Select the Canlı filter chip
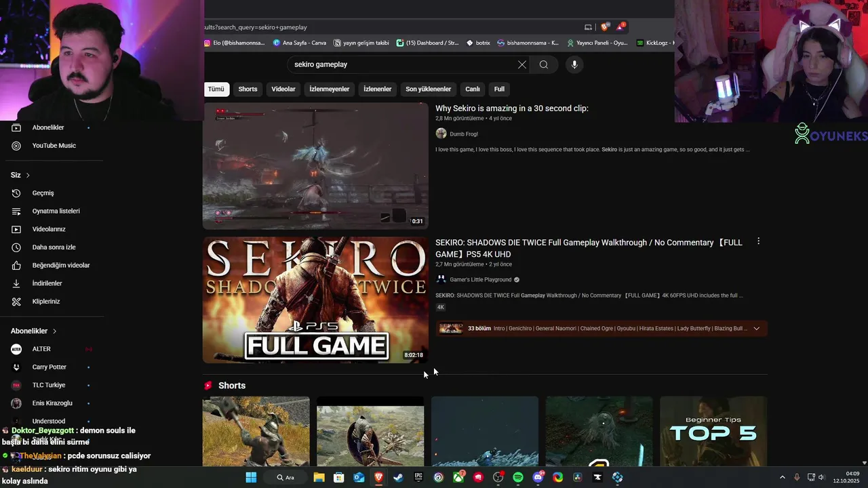 (x=473, y=89)
